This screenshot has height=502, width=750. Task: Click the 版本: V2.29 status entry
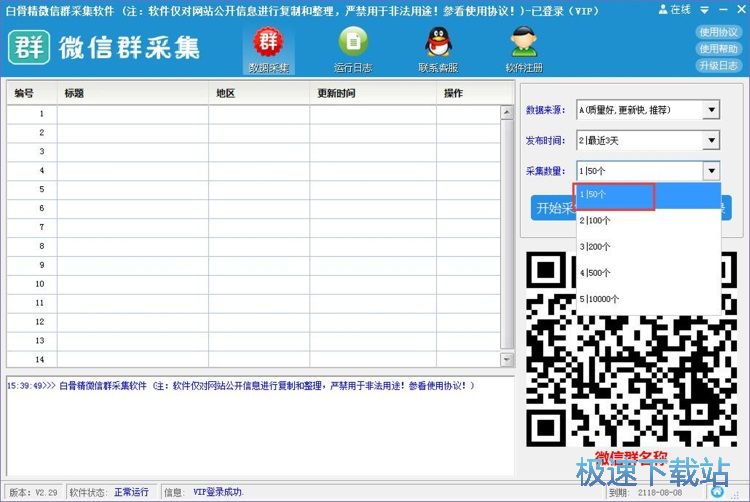tap(33, 492)
